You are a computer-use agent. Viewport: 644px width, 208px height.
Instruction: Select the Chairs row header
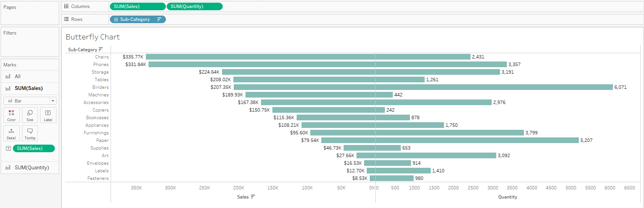point(102,57)
